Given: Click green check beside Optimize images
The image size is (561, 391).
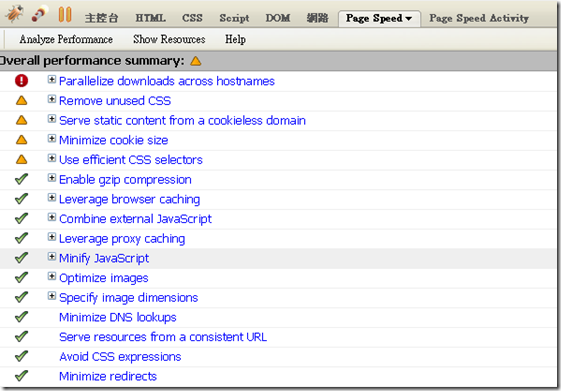Looking at the screenshot, I should 21,277.
